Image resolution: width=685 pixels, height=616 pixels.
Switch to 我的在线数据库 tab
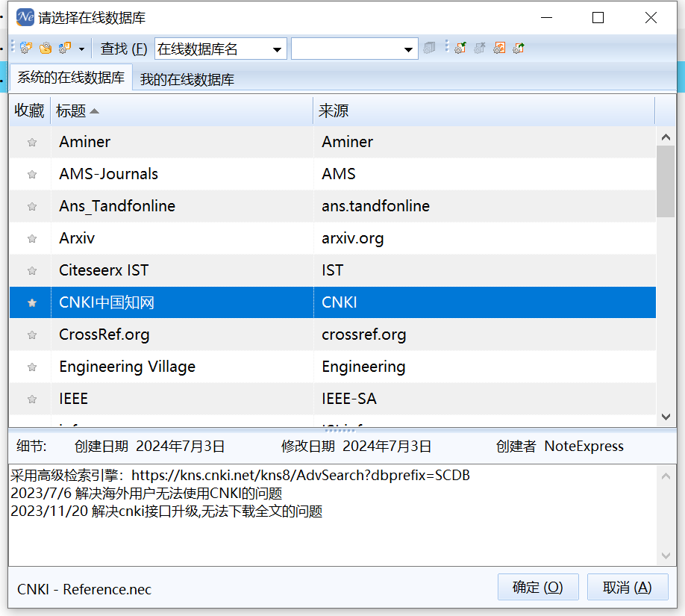(187, 80)
